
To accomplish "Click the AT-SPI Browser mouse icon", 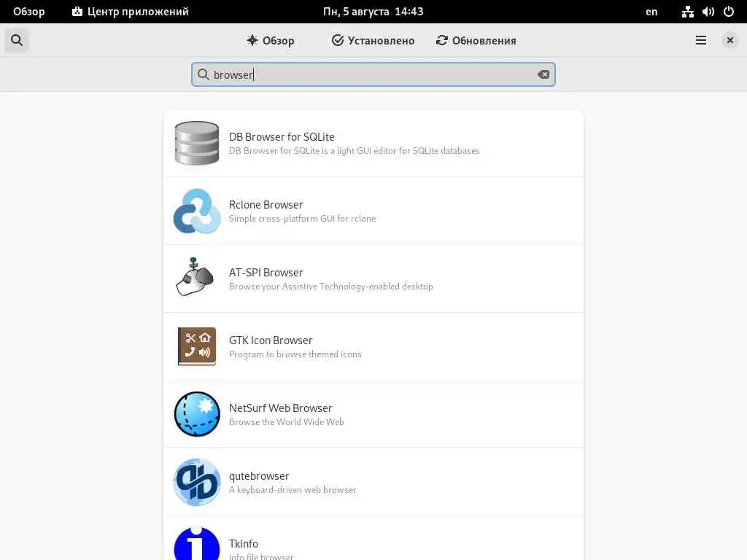I will [x=195, y=277].
